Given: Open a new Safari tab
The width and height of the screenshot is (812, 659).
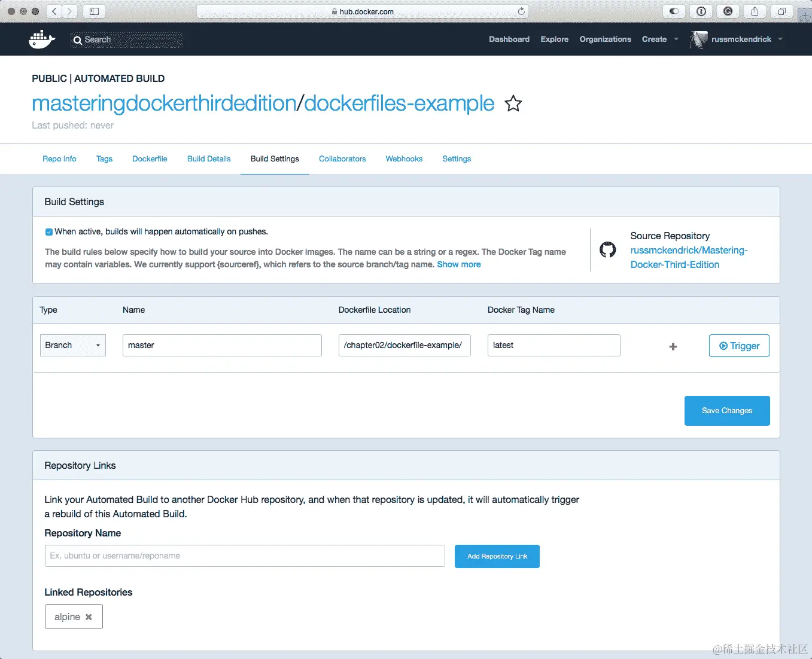Looking at the screenshot, I should point(805,16).
